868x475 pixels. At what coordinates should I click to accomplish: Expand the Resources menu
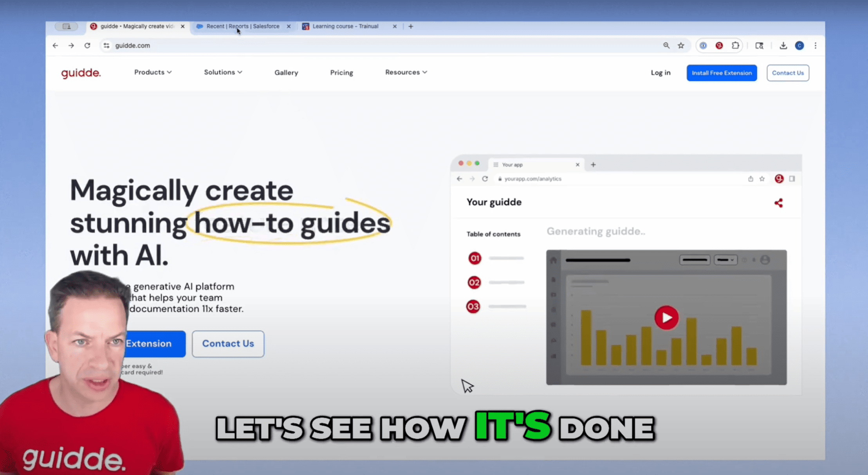(406, 72)
